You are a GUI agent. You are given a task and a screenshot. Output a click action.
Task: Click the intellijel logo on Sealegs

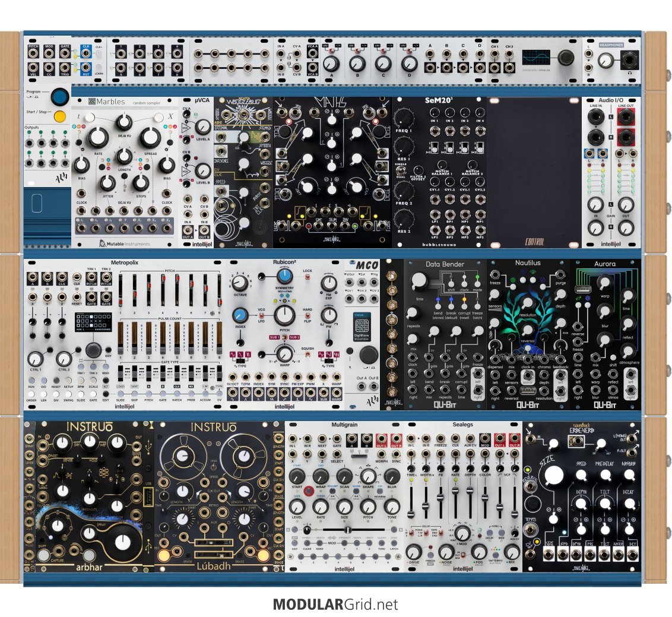coord(463,568)
